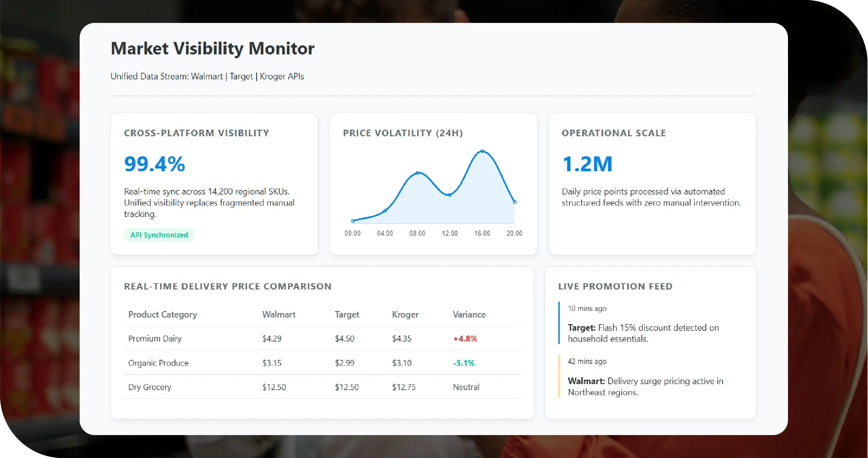Click the 08:00 data point on volatility chart
Screen dimensions: 868x458
tap(417, 173)
